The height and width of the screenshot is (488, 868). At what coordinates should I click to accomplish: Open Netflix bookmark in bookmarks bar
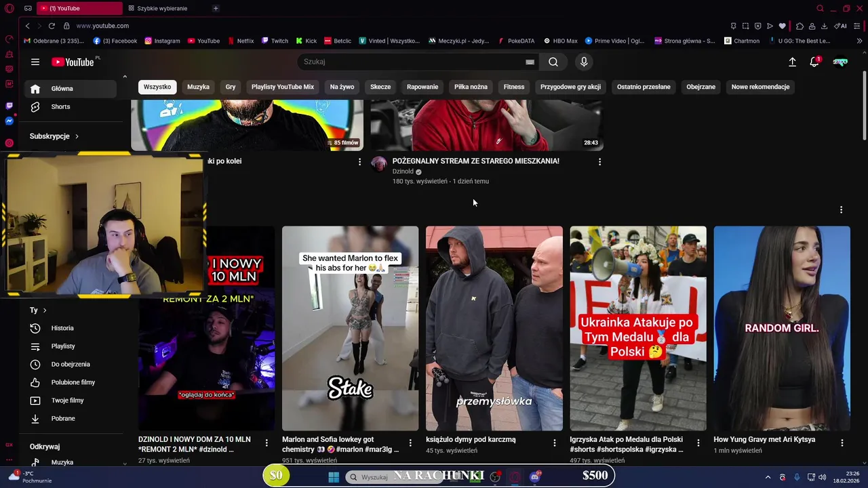[x=241, y=41]
